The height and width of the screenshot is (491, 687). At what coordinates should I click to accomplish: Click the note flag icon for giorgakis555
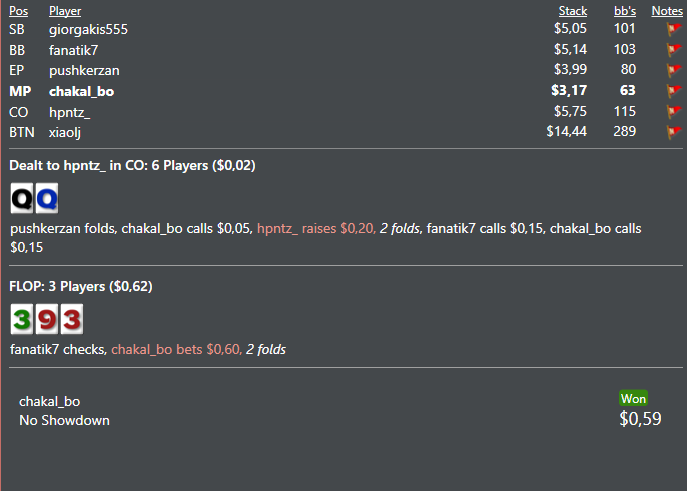pyautogui.click(x=673, y=29)
